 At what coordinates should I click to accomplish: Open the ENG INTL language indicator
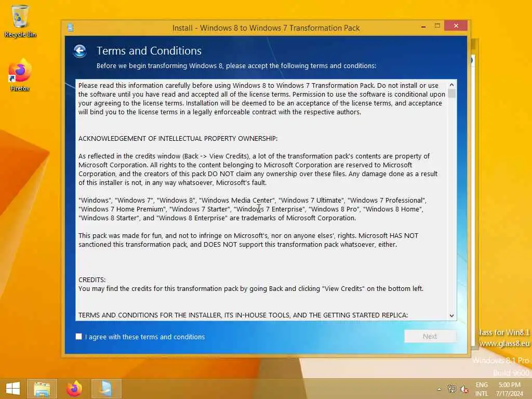(x=482, y=389)
